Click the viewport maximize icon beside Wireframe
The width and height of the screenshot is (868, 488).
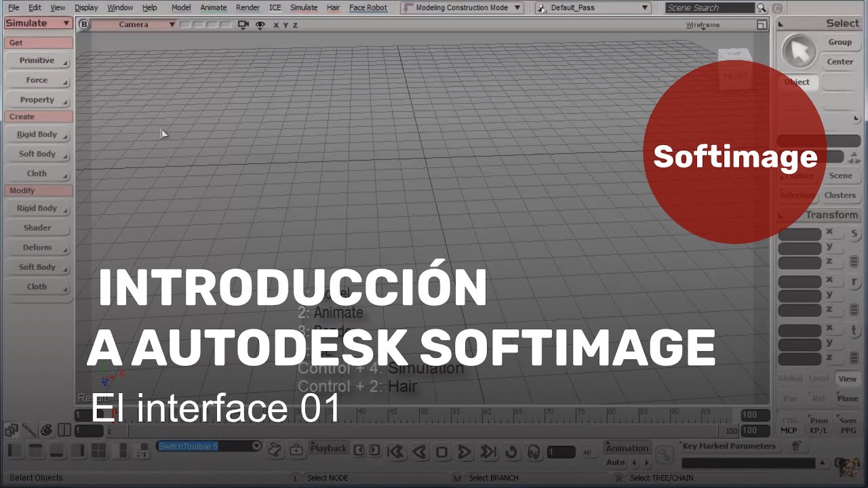[762, 25]
